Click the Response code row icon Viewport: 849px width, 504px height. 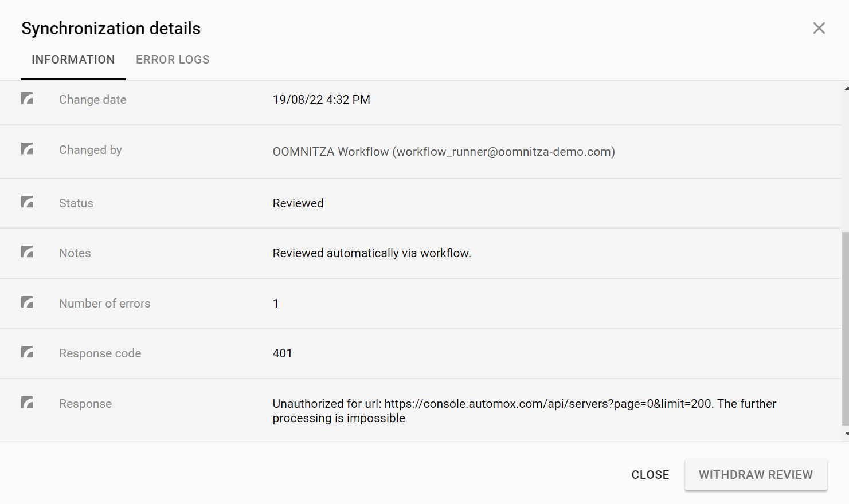tap(27, 352)
